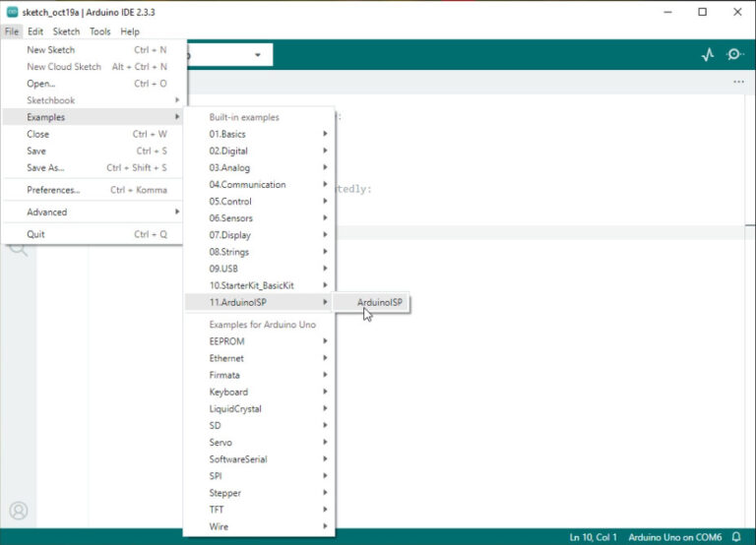Click Arduino Uno on COM6 status text
Viewport: 756px width, 545px height.
[674, 537]
